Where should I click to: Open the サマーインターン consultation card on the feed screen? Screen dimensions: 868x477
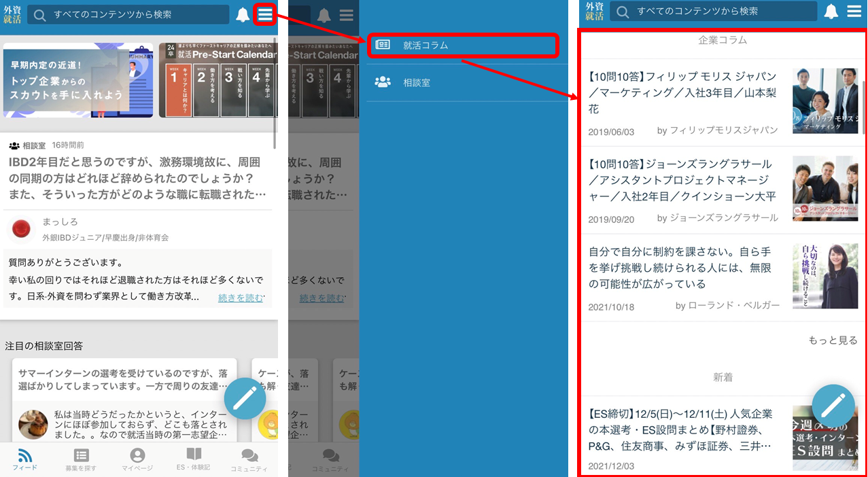point(124,400)
